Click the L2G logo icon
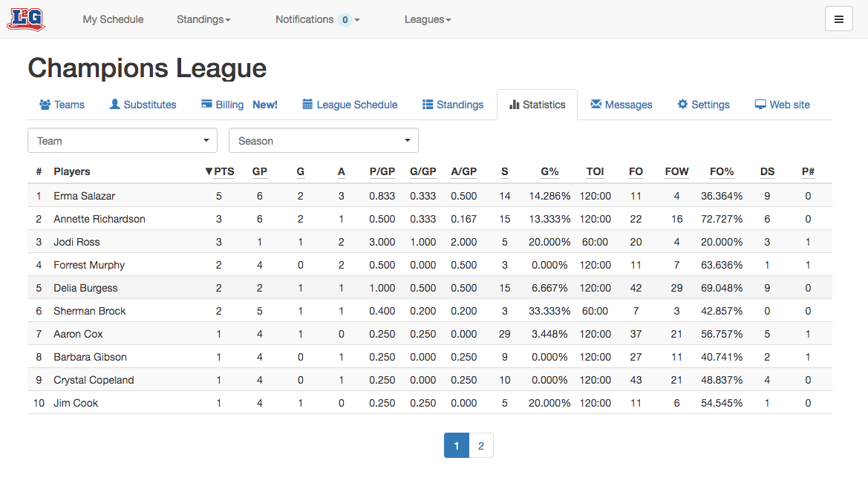This screenshot has width=868, height=492. (26, 19)
